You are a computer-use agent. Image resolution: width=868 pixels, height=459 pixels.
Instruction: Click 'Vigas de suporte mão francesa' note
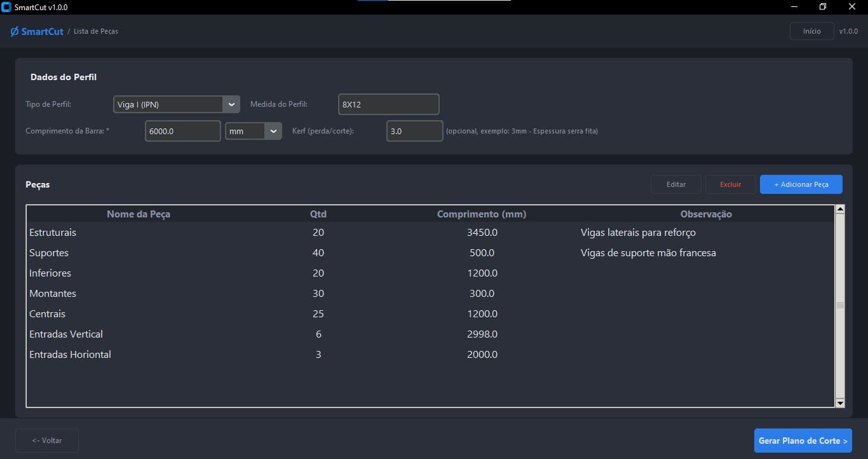[x=648, y=253]
